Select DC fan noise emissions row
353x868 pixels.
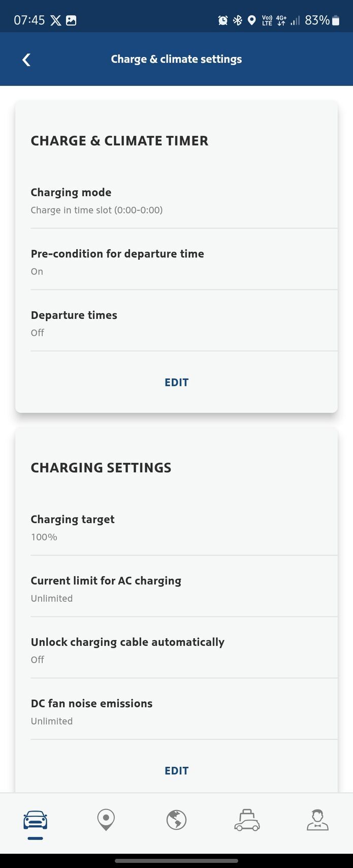[x=176, y=711]
